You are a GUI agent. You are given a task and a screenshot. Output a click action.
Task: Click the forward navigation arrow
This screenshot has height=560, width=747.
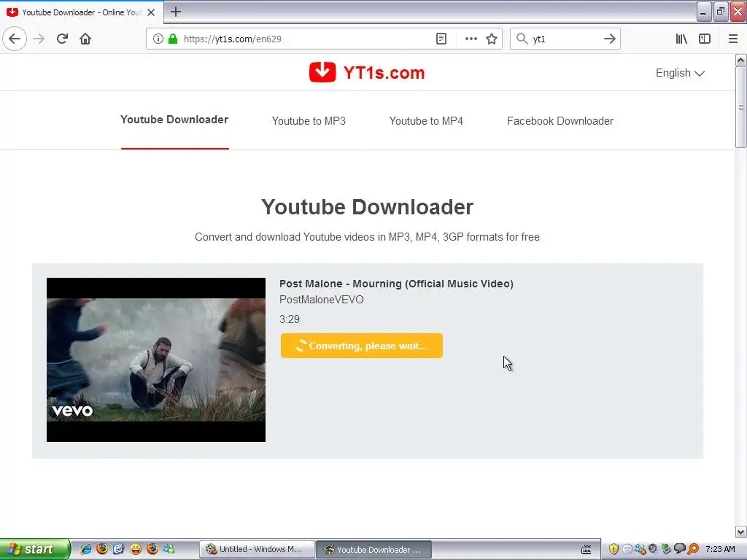point(39,39)
